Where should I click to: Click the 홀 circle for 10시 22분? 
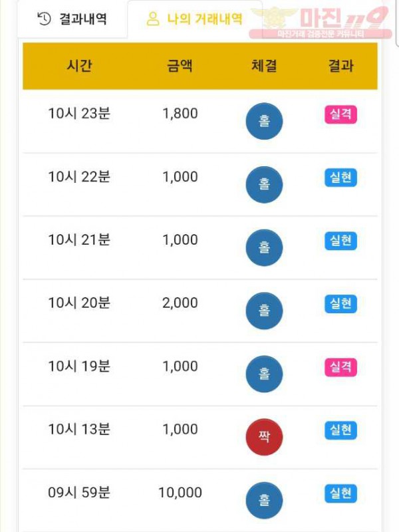click(264, 185)
